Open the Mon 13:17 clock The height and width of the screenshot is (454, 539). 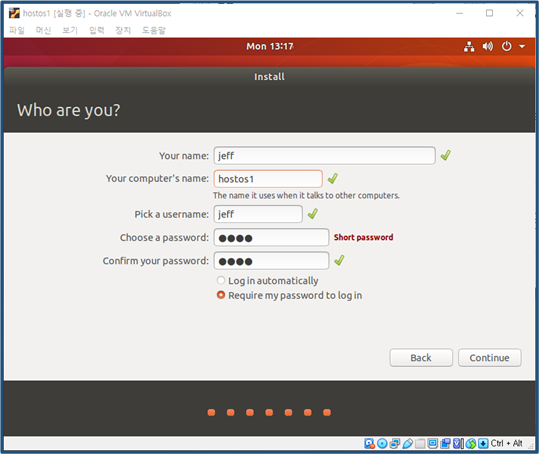270,46
